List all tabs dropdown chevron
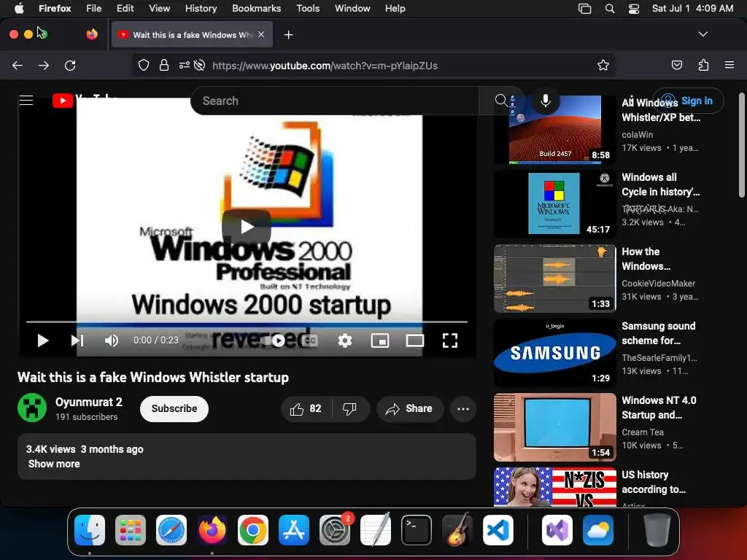747x560 pixels. click(703, 34)
